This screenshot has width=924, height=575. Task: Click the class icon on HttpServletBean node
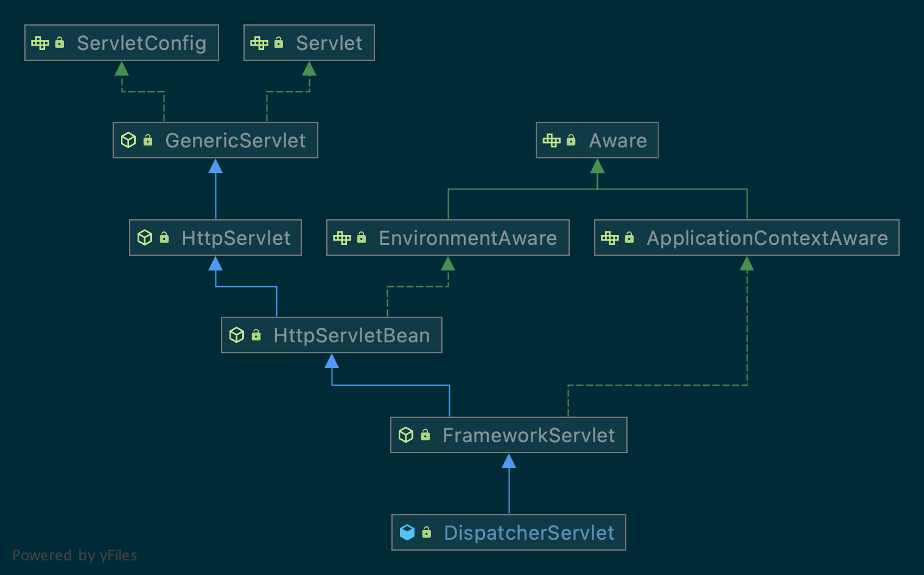[x=237, y=335]
